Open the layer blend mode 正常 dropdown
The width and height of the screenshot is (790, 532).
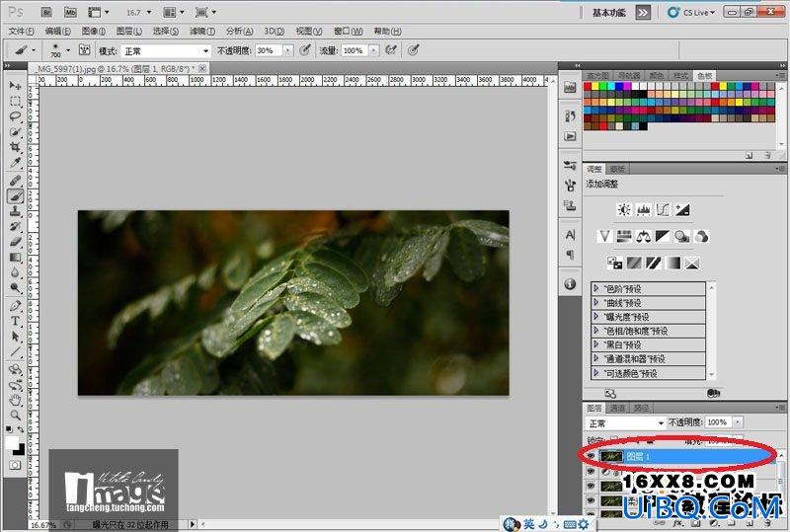pos(625,423)
